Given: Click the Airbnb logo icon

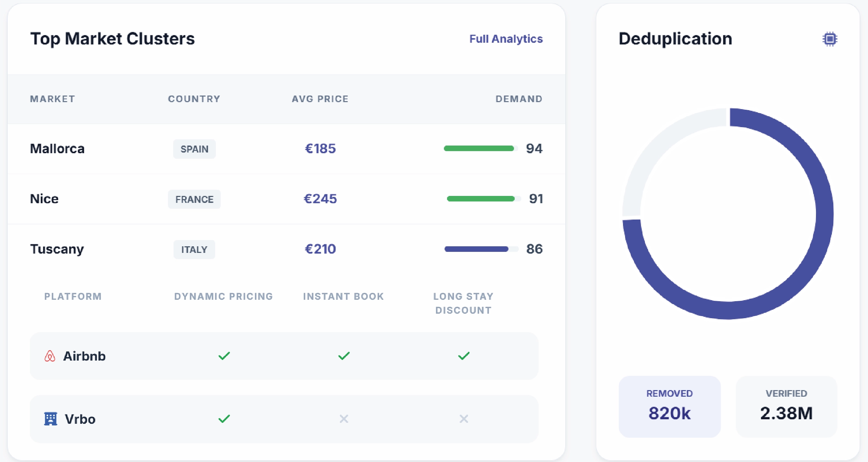Looking at the screenshot, I should 50,356.
